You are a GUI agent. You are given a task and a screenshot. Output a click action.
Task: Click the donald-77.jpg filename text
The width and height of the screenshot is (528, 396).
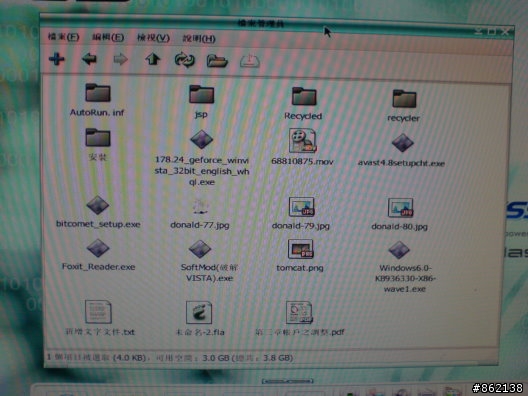click(200, 225)
